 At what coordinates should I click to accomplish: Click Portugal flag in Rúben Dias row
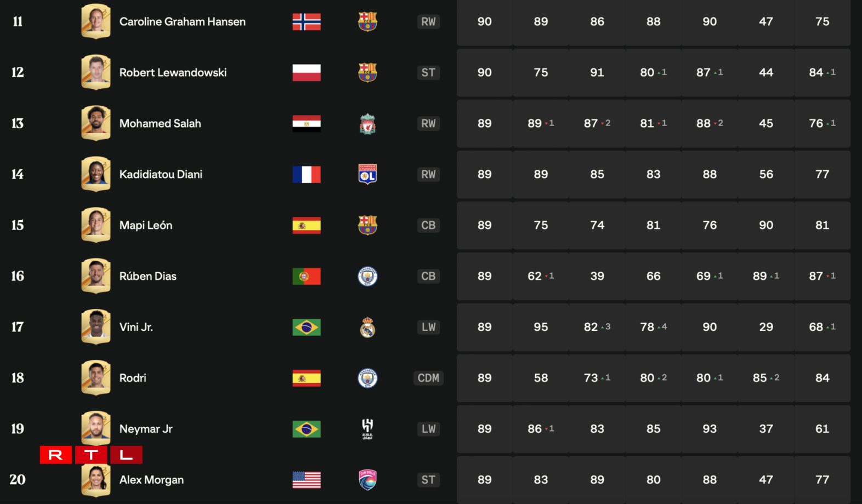click(x=307, y=276)
